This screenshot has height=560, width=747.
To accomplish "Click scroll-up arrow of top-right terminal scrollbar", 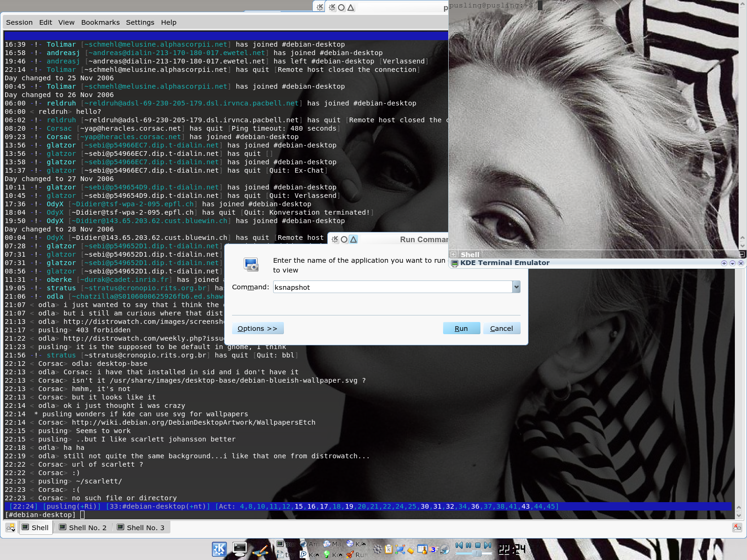I will (742, 4).
